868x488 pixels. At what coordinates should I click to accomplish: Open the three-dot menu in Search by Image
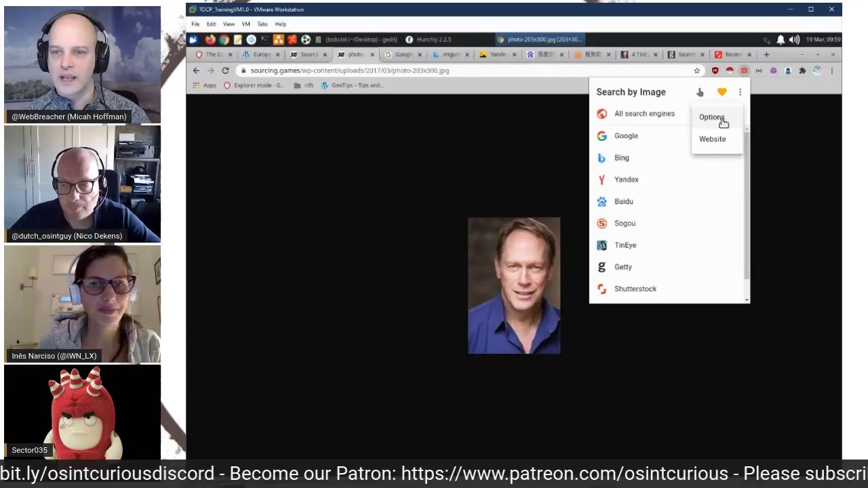click(x=740, y=92)
